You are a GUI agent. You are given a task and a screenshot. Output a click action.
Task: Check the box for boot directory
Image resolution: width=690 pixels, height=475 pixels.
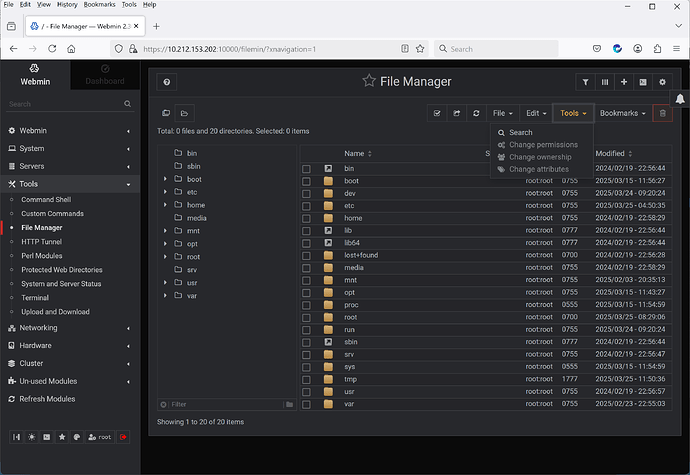tap(306, 181)
